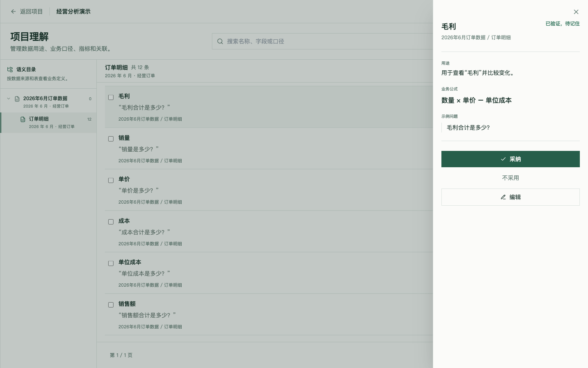
Task: Click the 第 1 / 1 页 pagination text
Action: tap(121, 355)
